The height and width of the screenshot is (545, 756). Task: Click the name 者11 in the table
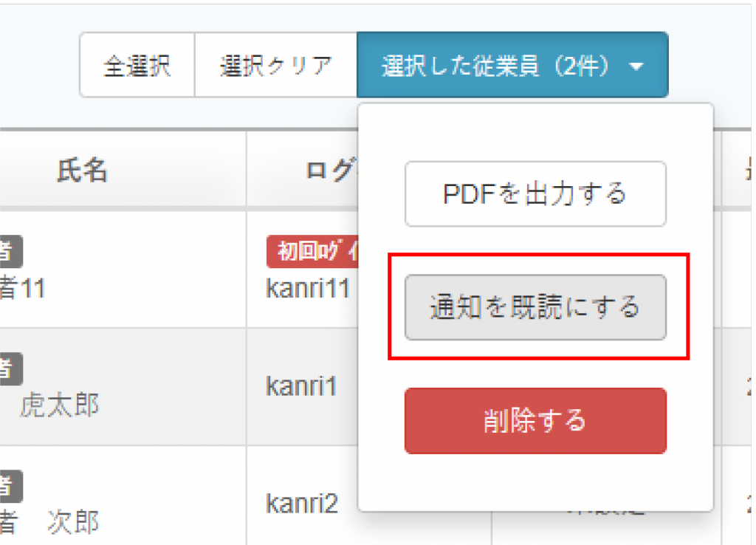click(x=22, y=289)
